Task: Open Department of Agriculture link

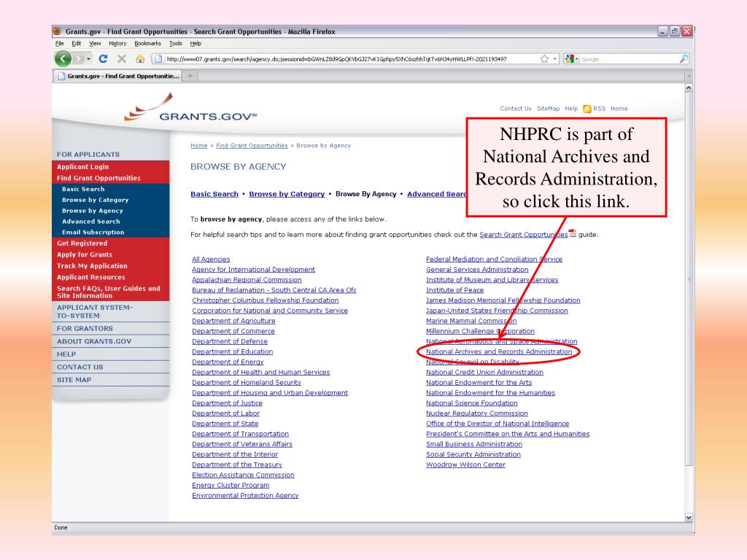Action: click(x=233, y=321)
